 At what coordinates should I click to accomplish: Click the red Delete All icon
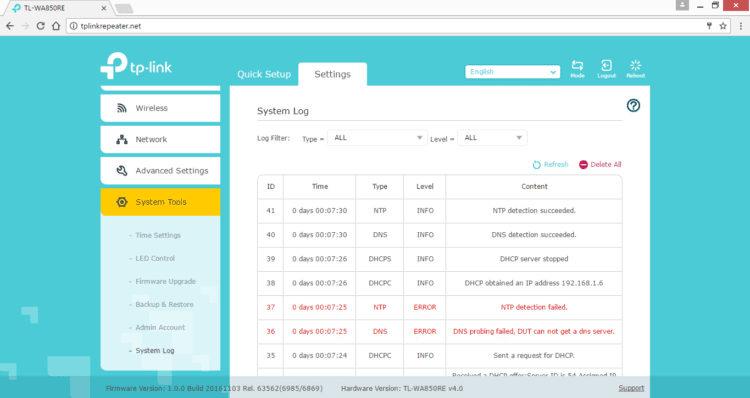coord(583,165)
